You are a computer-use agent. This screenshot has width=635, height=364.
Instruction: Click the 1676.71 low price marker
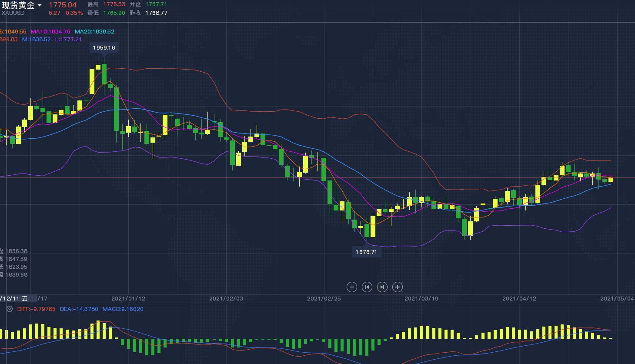[x=366, y=252]
